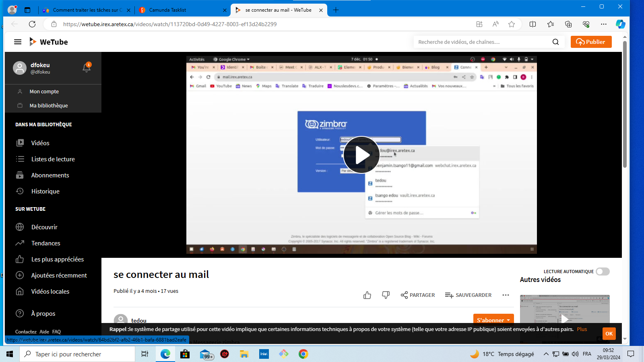Screen dimensions: 644x362
Task: Toggle LECTURE AUTOMATIQUE switch
Action: 603,271
